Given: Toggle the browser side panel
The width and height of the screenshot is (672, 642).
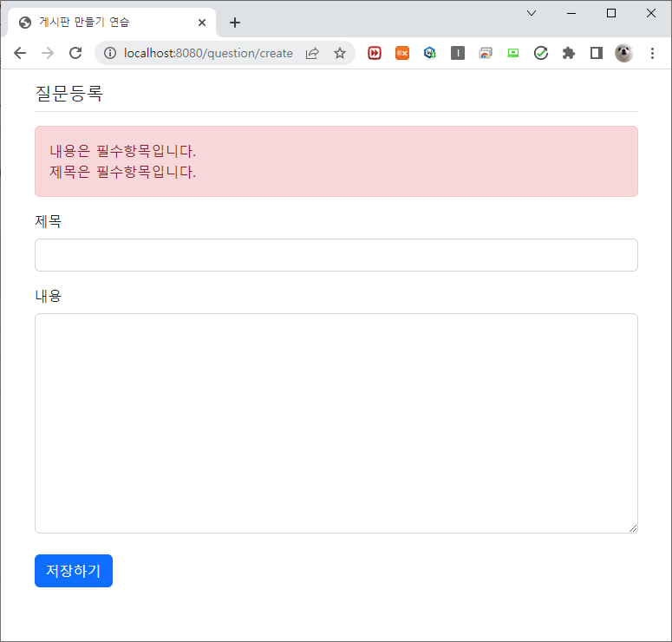Looking at the screenshot, I should pos(597,53).
